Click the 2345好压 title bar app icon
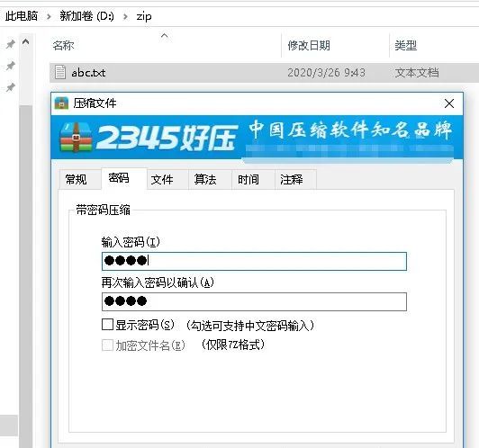The height and width of the screenshot is (448, 479). 61,103
